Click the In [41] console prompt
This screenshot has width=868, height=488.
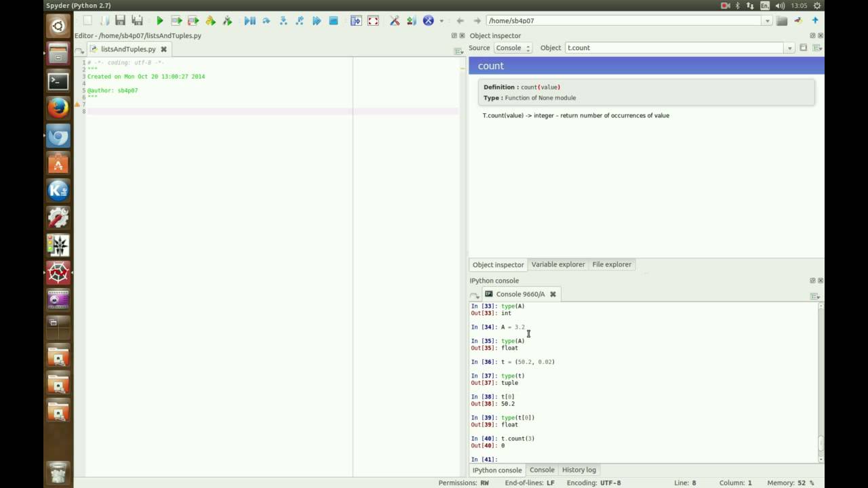484,459
